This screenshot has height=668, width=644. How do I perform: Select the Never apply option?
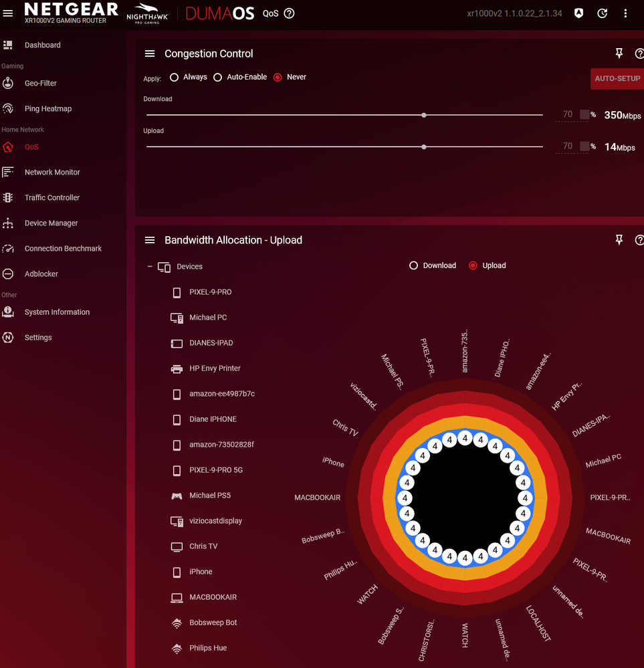coord(278,77)
